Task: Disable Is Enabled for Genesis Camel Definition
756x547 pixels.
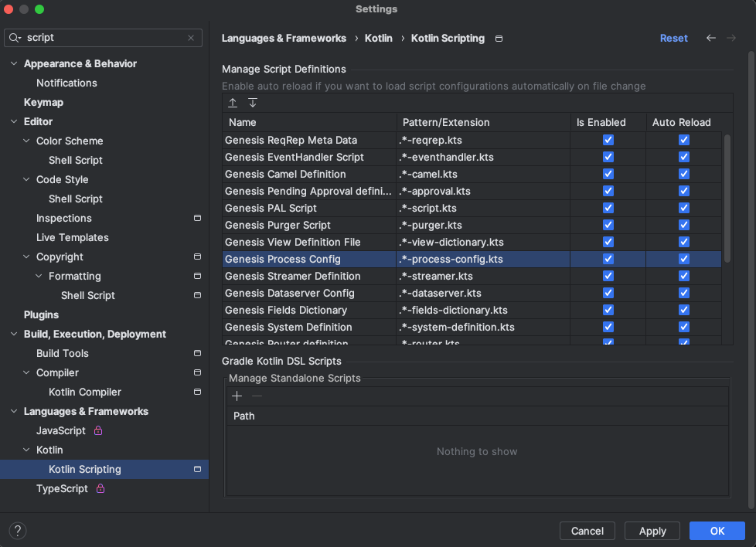Action: click(608, 174)
